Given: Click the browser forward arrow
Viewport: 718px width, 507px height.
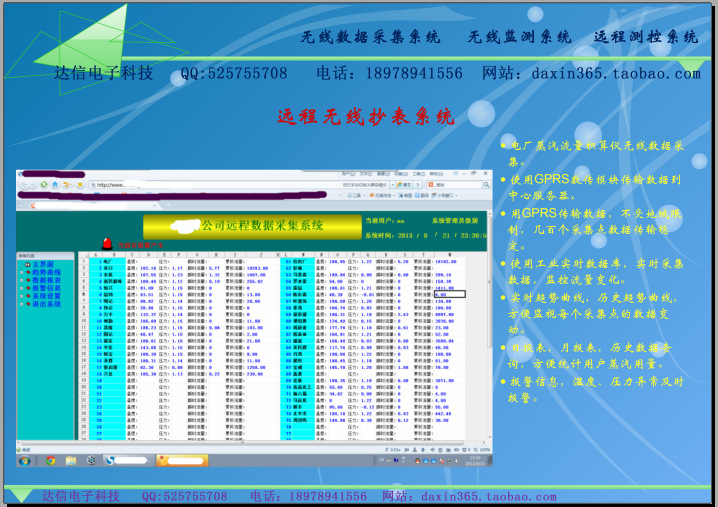Looking at the screenshot, I should click(33, 185).
